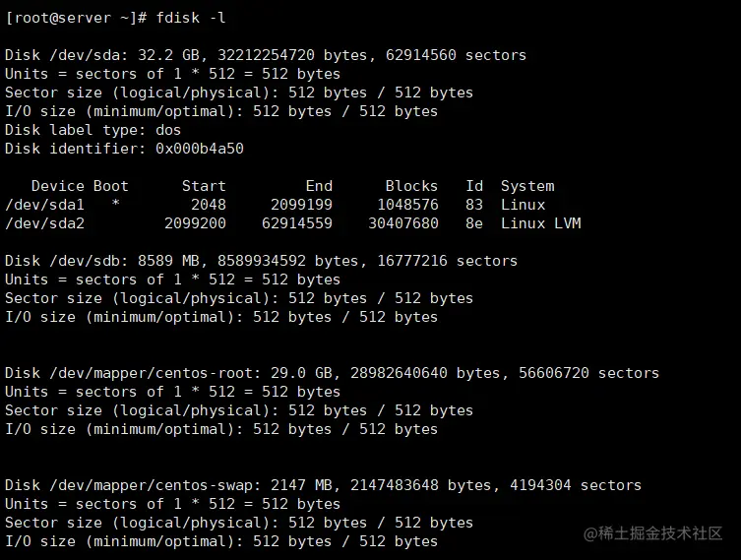The image size is (741, 560).
Task: Click Id value '83'
Action: [x=474, y=205]
